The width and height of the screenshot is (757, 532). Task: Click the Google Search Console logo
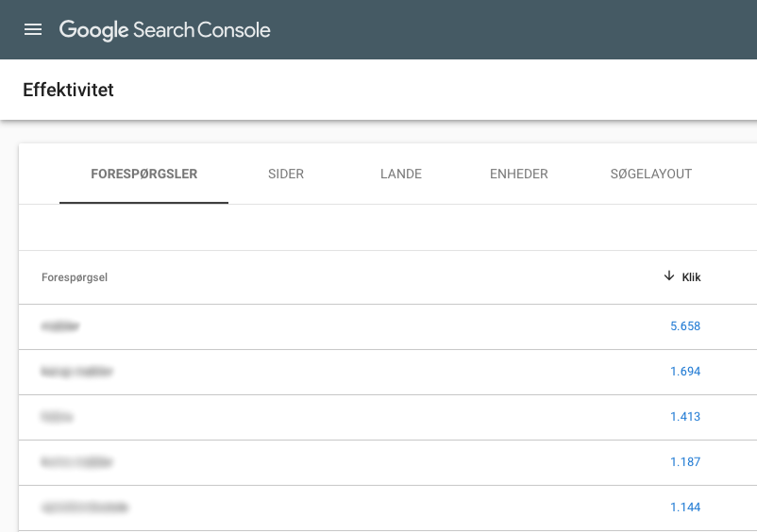pos(164,30)
